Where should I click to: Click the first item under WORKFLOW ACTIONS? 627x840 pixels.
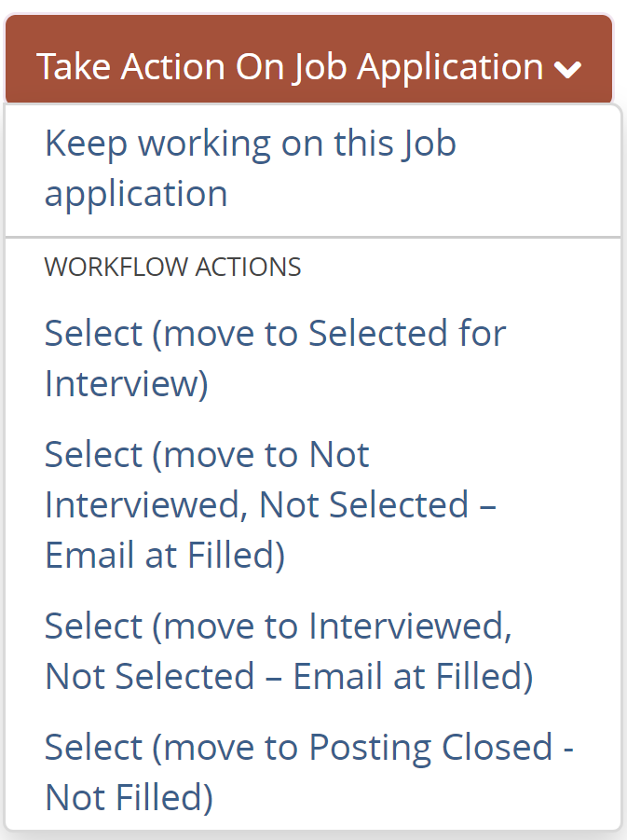click(x=275, y=358)
